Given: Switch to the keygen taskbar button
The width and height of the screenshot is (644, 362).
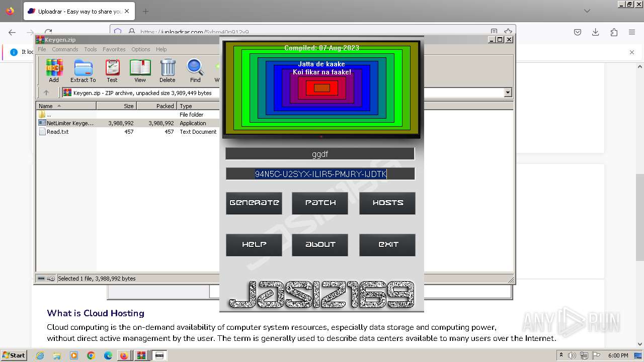Looking at the screenshot, I should point(159,355).
